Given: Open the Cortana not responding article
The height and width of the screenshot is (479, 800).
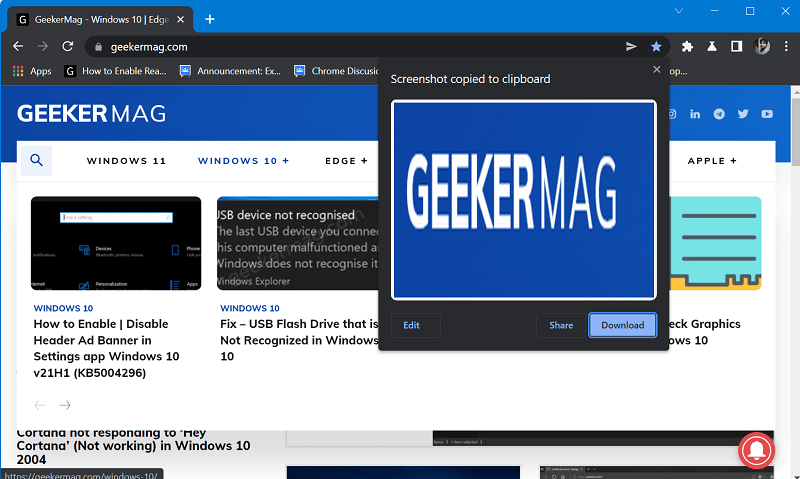Looking at the screenshot, I should (133, 446).
